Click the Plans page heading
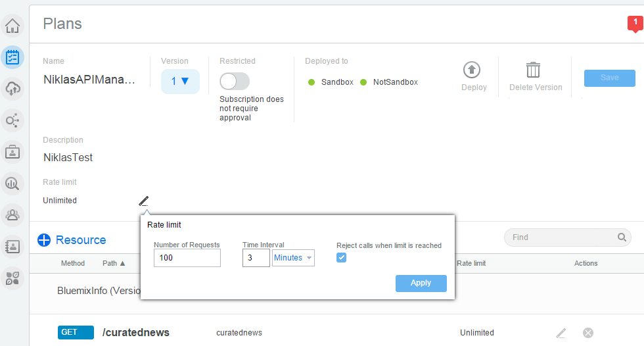Viewport: 644px width, 346px height. tap(62, 24)
